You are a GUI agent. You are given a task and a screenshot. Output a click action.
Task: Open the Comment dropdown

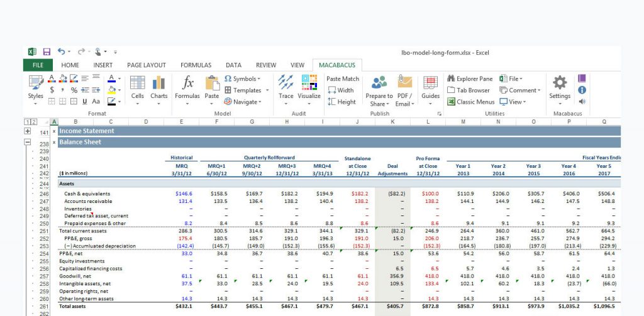pos(520,90)
